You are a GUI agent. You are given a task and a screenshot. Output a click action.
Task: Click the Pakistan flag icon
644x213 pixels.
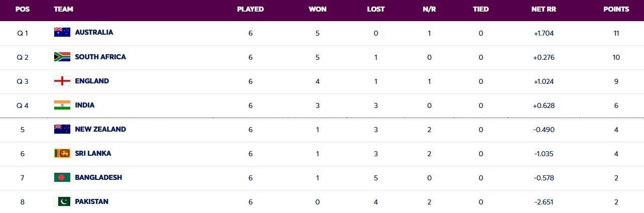[62, 201]
